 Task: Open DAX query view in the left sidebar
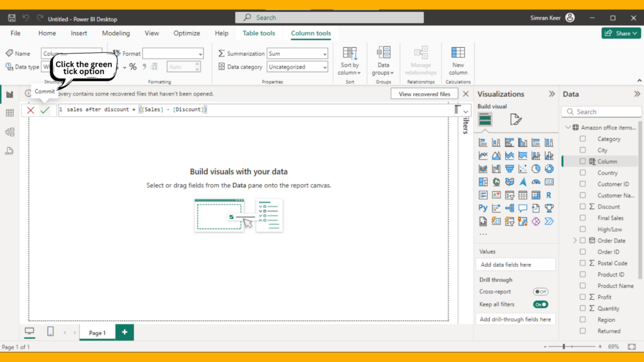10,151
